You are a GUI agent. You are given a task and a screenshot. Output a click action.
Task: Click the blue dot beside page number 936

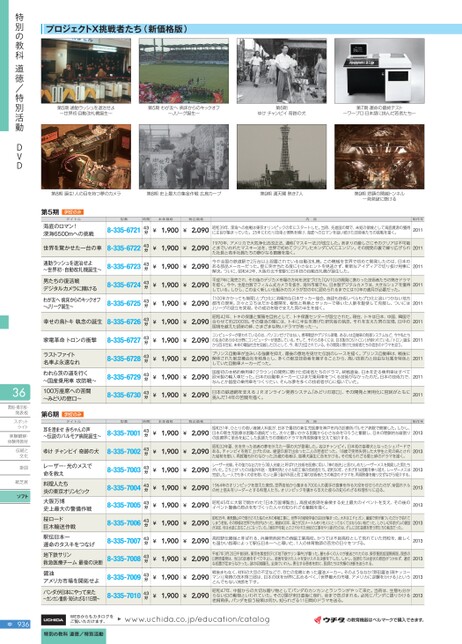10,624
